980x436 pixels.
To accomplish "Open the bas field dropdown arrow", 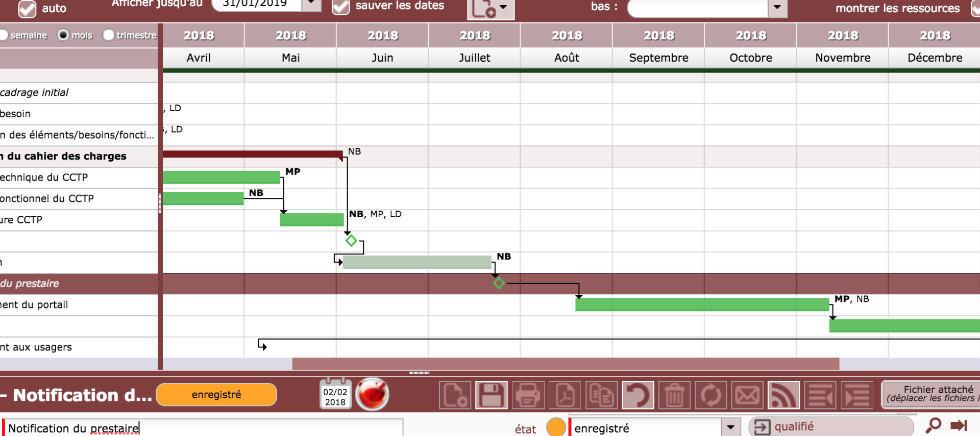I will click(777, 8).
